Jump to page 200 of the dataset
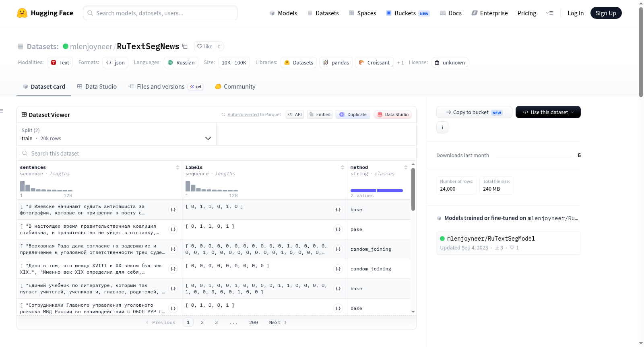This screenshot has height=347, width=644. coord(253,322)
